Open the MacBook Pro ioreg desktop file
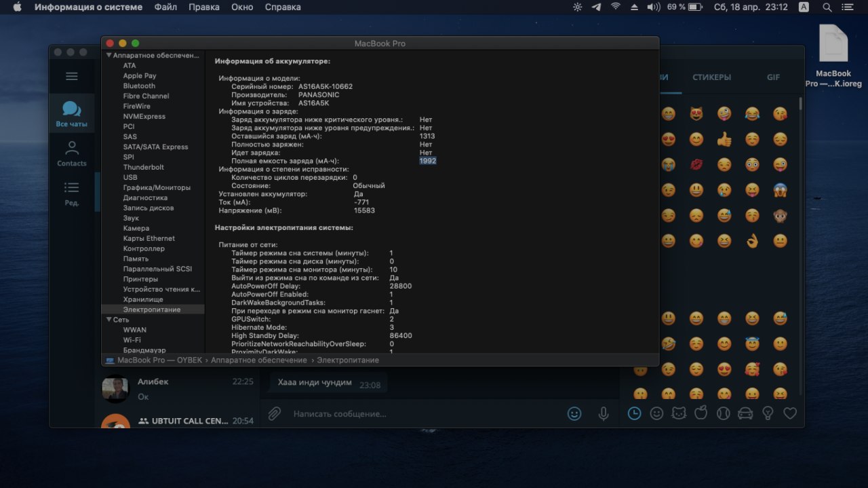The image size is (868, 488). 833,56
